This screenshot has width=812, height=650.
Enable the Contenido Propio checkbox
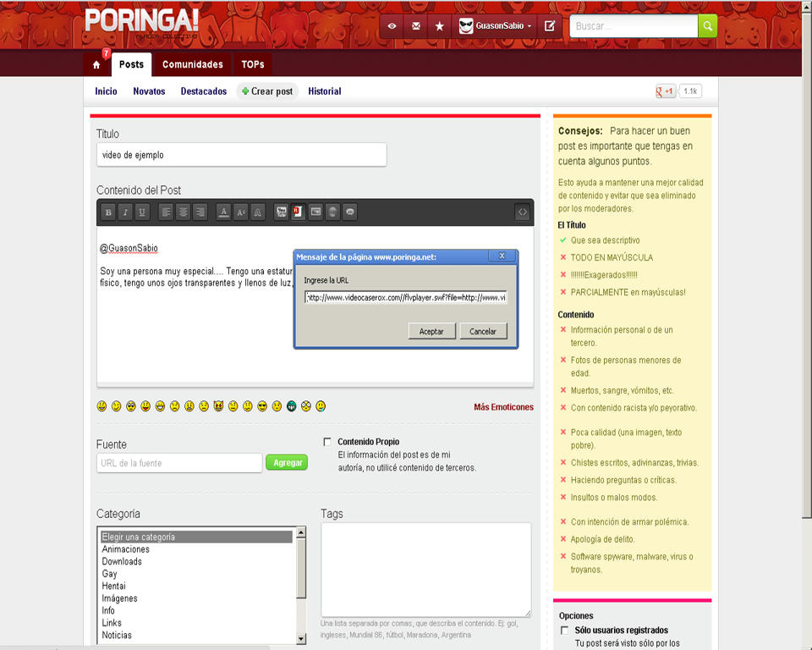[x=327, y=442]
